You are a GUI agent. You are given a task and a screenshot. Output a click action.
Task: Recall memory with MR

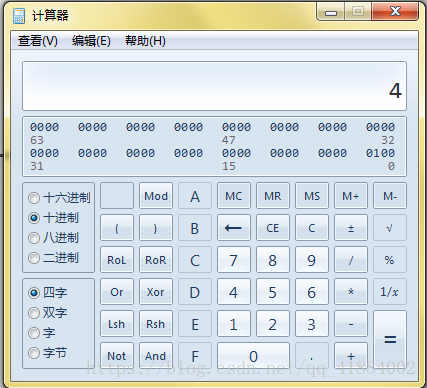point(273,196)
